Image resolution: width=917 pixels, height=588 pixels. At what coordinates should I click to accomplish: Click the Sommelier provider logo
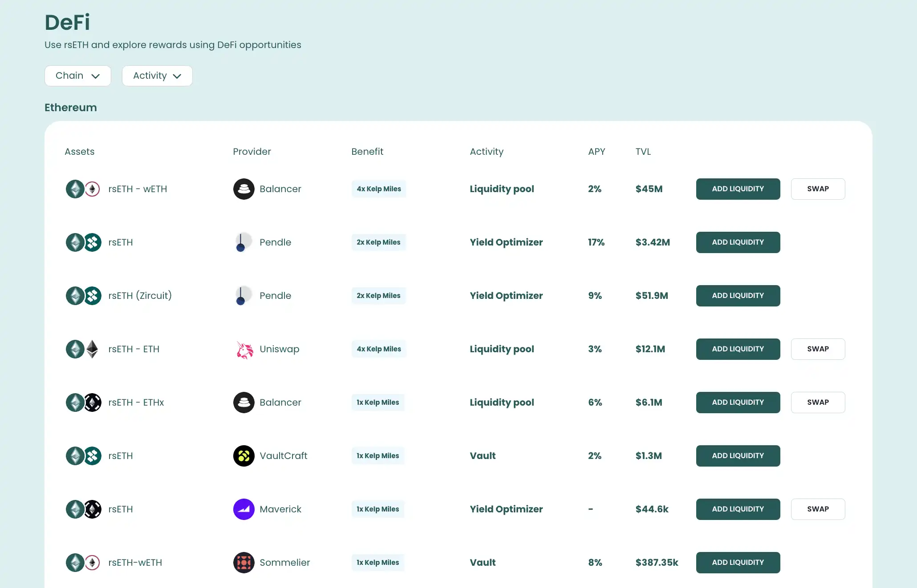(243, 563)
